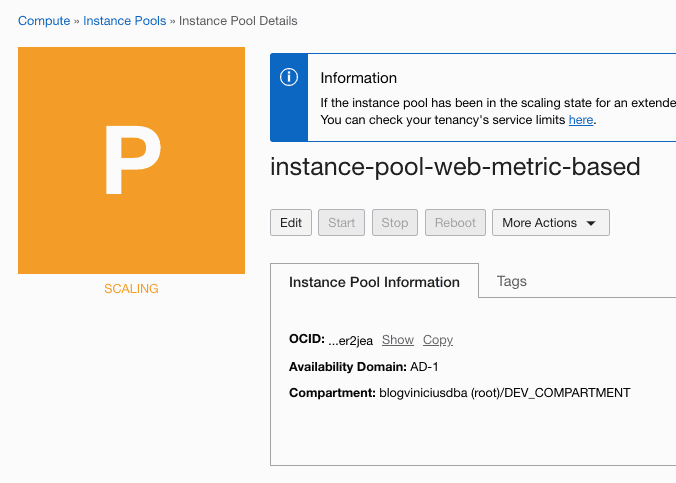
Task: Select the Instance Pool Information tab
Action: click(x=374, y=282)
